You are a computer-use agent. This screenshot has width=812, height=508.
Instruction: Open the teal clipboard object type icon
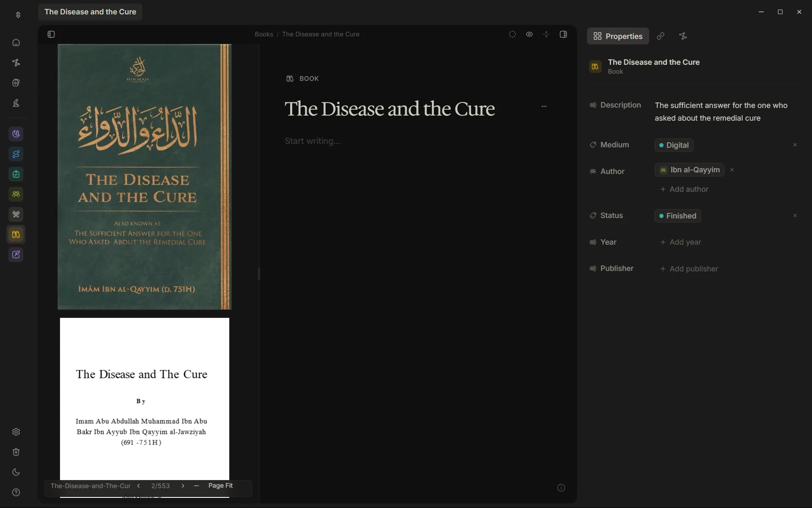[x=16, y=174]
